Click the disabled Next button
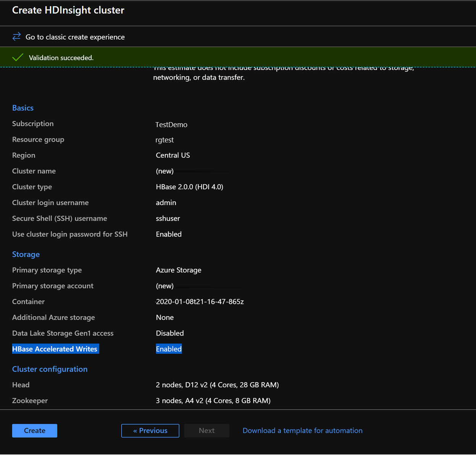476x455 pixels. tap(207, 430)
